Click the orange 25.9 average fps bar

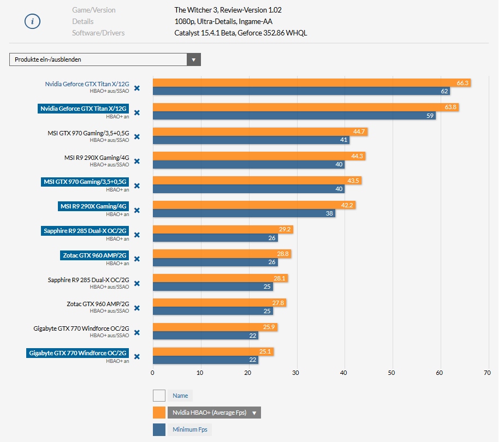pyautogui.click(x=215, y=327)
